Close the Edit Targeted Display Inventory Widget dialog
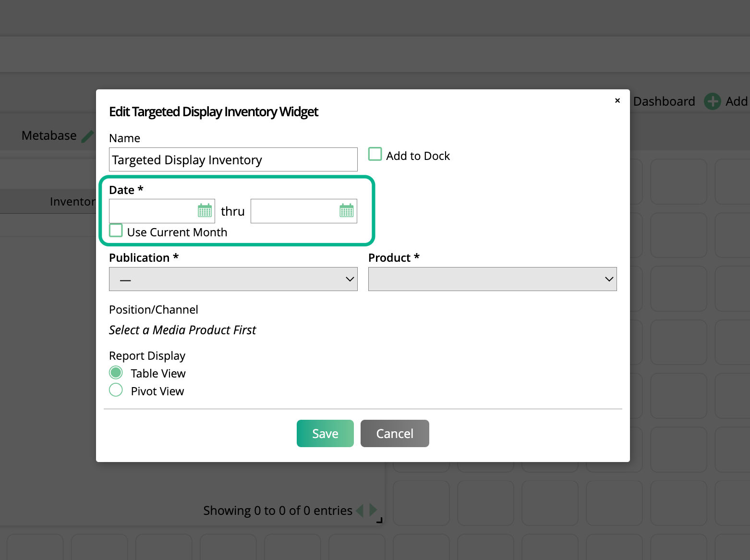750x560 pixels. tap(617, 100)
